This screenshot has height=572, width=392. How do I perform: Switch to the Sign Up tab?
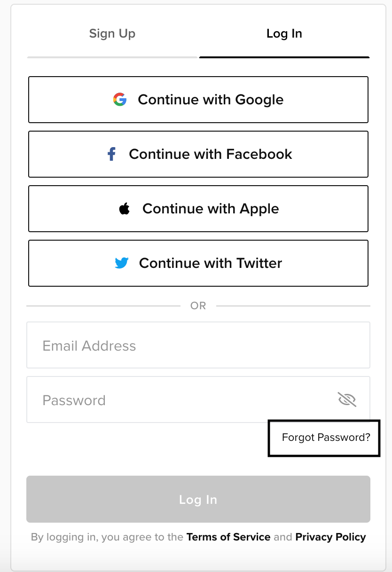112,34
